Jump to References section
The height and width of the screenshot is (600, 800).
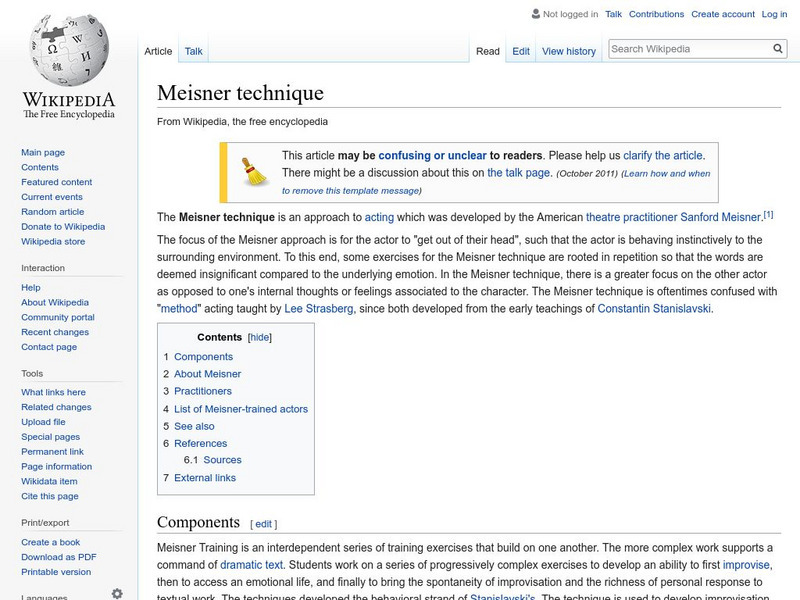coord(200,443)
